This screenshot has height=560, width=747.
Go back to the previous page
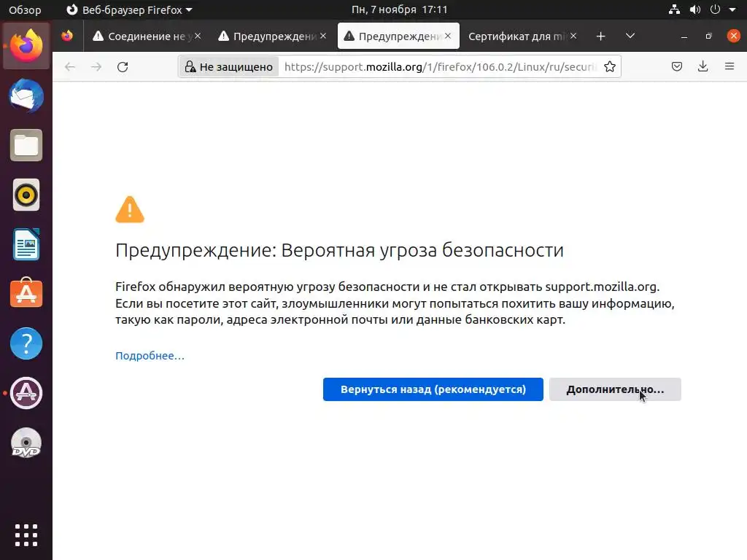pos(70,66)
